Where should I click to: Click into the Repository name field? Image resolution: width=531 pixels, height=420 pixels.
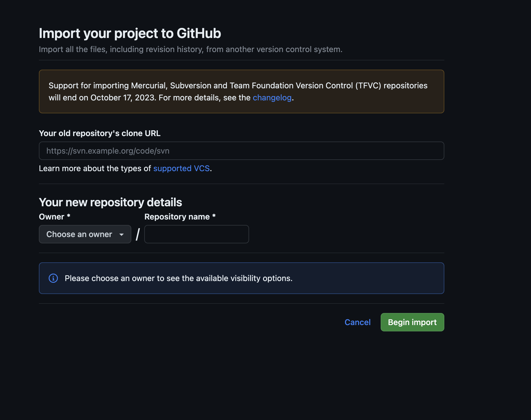pyautogui.click(x=196, y=234)
